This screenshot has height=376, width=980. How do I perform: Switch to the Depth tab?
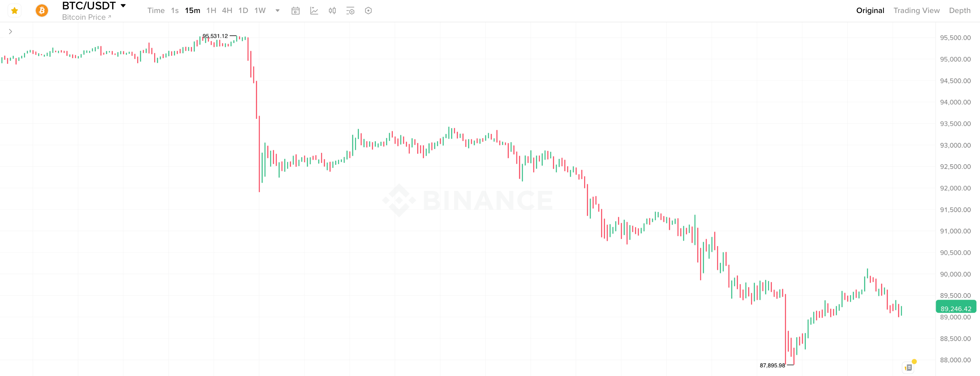click(959, 11)
